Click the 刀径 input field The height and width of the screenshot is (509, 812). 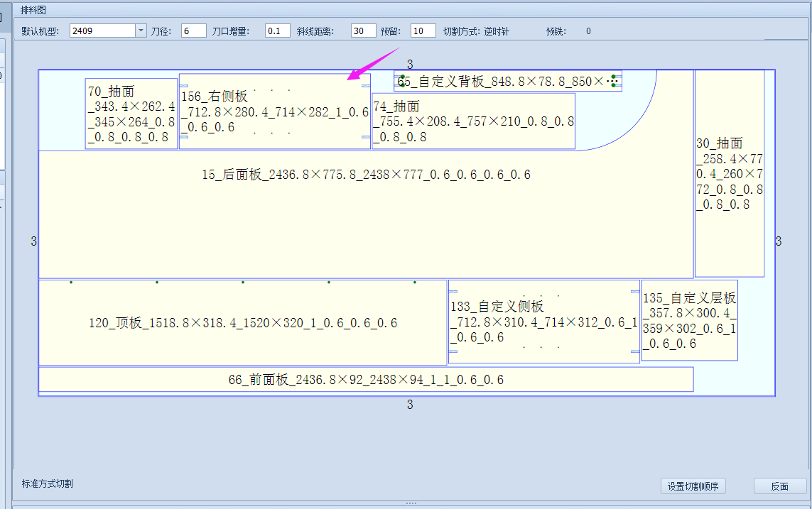click(194, 31)
